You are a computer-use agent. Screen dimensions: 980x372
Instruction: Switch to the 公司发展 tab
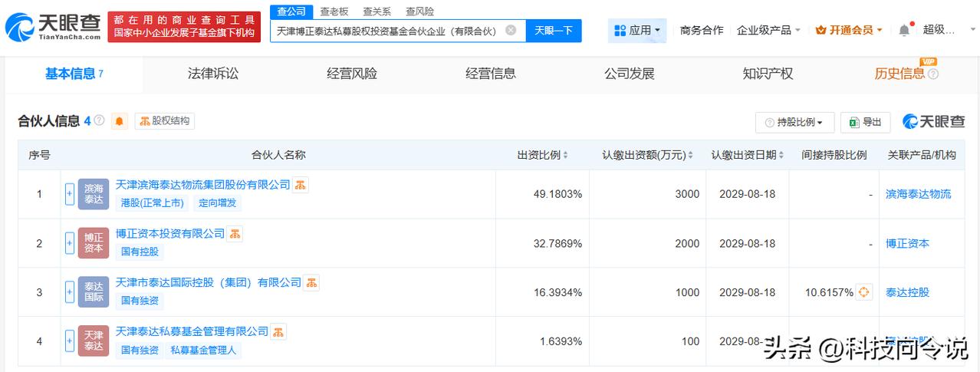[630, 74]
